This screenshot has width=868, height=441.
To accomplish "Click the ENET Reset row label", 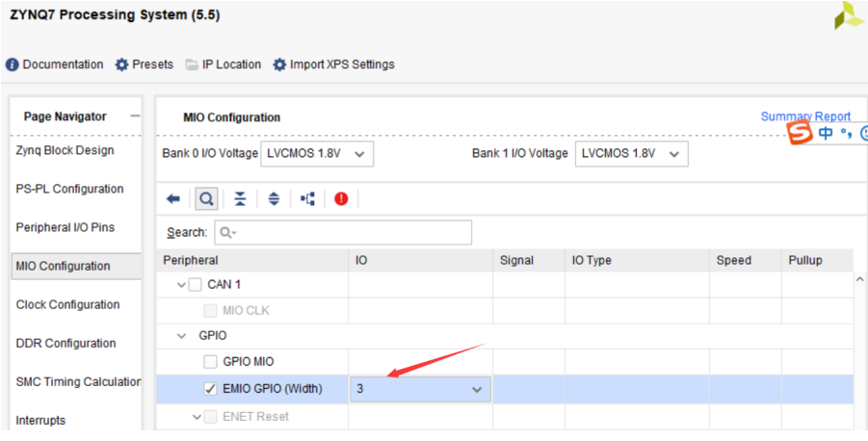I will click(255, 417).
